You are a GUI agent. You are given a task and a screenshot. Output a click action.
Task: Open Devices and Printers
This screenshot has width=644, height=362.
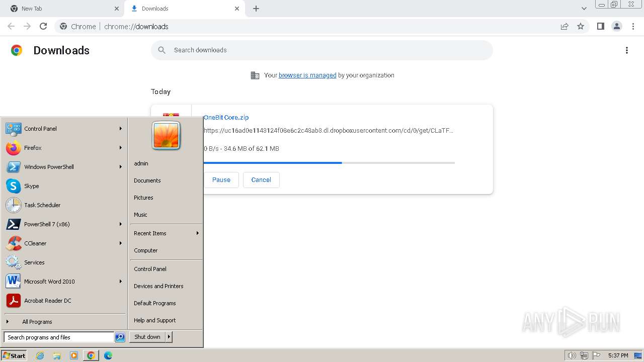[158, 286]
